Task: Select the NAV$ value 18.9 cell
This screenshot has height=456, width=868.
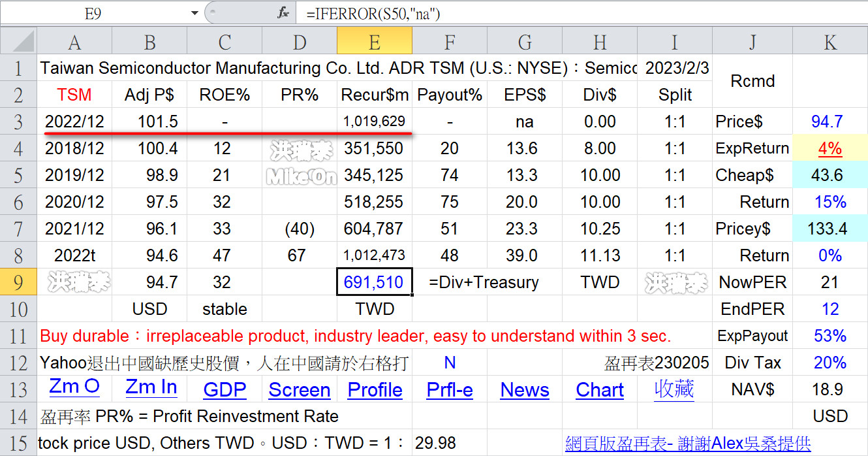Action: click(830, 389)
